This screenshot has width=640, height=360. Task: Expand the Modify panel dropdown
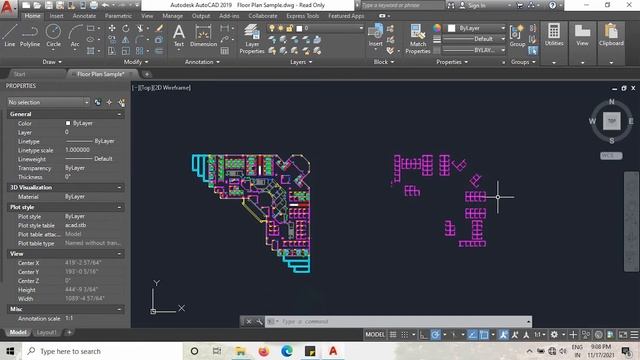[136, 62]
